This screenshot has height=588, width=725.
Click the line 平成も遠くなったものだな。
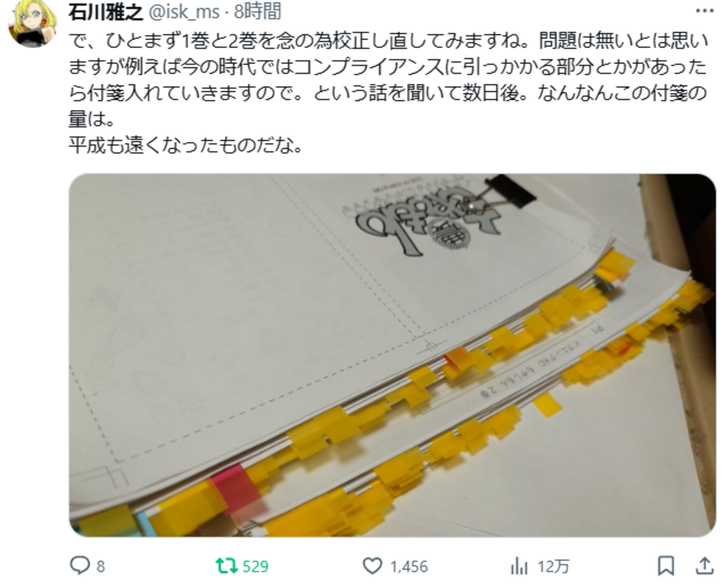click(x=186, y=144)
